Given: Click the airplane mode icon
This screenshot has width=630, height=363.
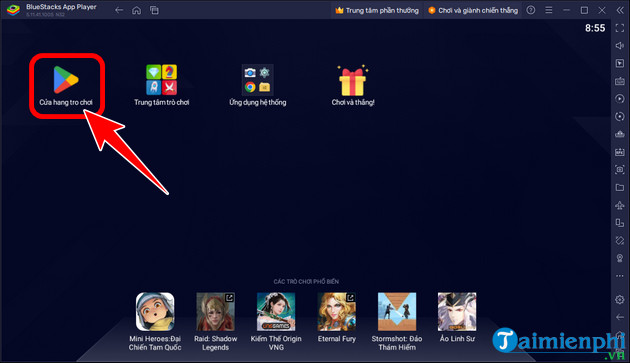Looking at the screenshot, I should tap(620, 205).
